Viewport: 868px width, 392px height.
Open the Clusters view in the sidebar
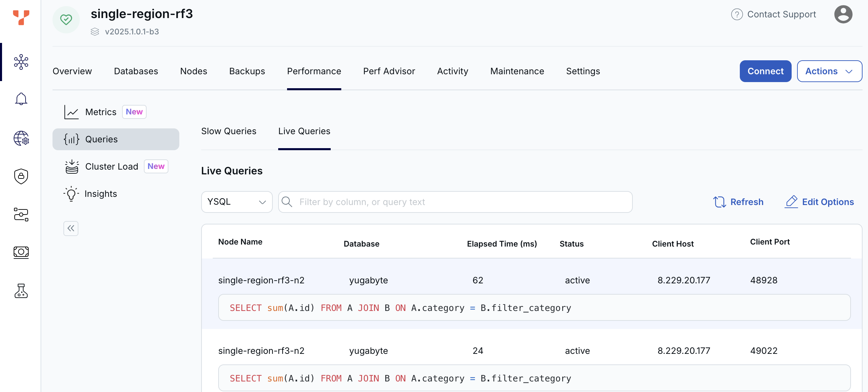click(21, 62)
